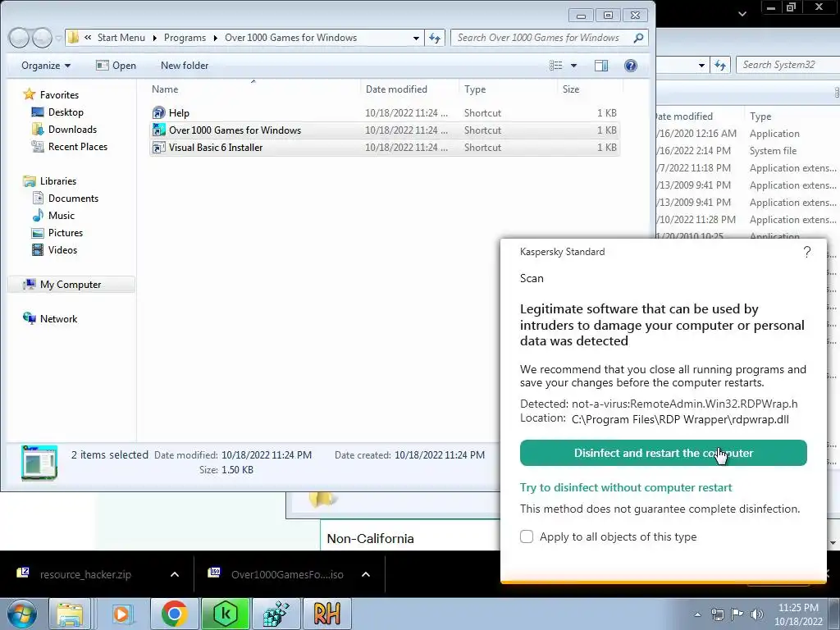Open the view options dropdown arrow
The width and height of the screenshot is (840, 630).
click(x=573, y=66)
